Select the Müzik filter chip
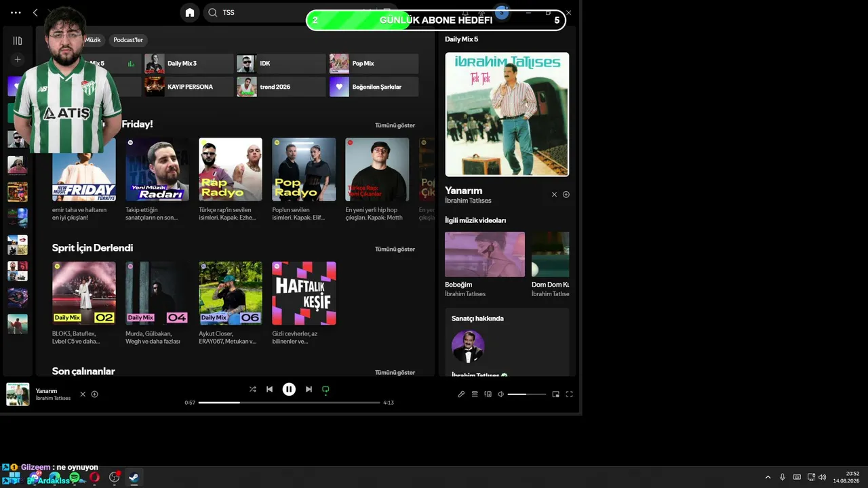 [x=92, y=40]
